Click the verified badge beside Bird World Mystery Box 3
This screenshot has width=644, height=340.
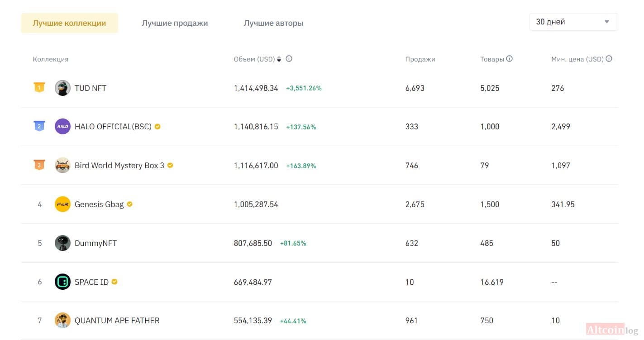pos(170,165)
